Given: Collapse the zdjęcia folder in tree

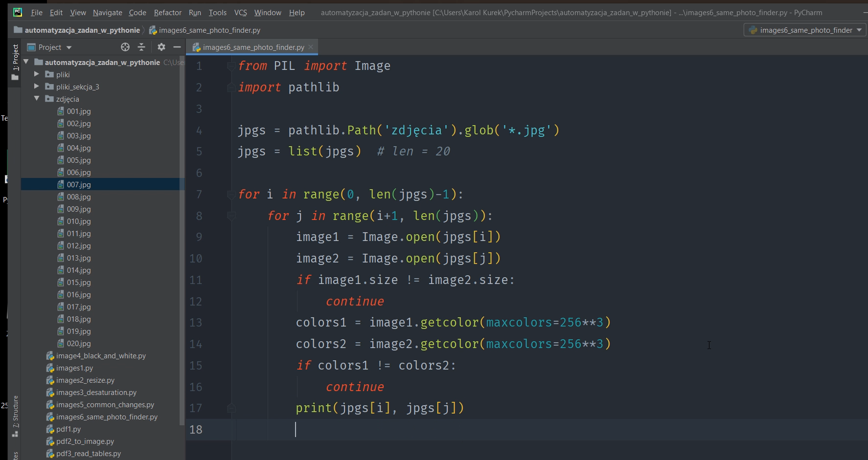Looking at the screenshot, I should (37, 99).
